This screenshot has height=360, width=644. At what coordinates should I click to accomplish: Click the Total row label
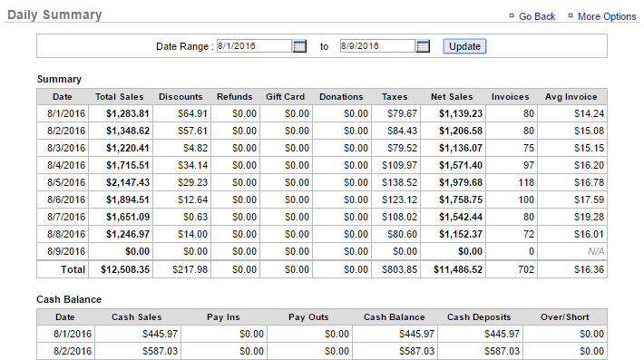73,269
